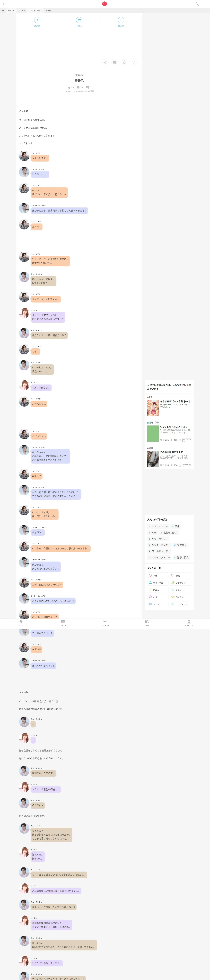Select the Fate tag

point(152,533)
